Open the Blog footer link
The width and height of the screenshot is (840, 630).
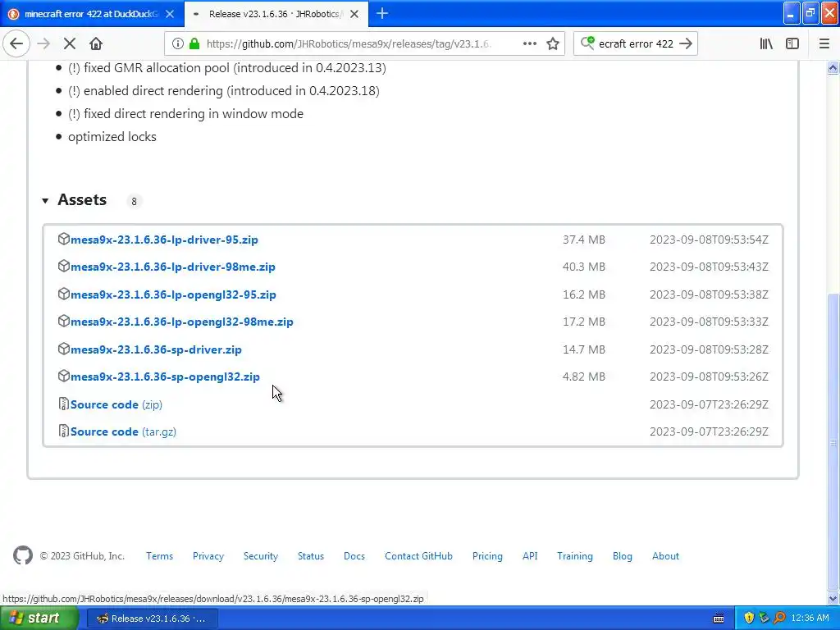623,556
